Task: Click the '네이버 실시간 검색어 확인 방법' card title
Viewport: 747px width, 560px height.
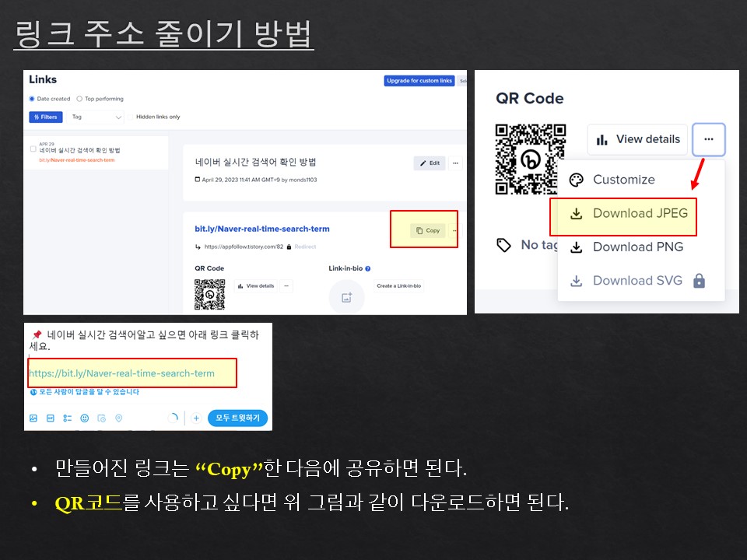Action: (255, 162)
